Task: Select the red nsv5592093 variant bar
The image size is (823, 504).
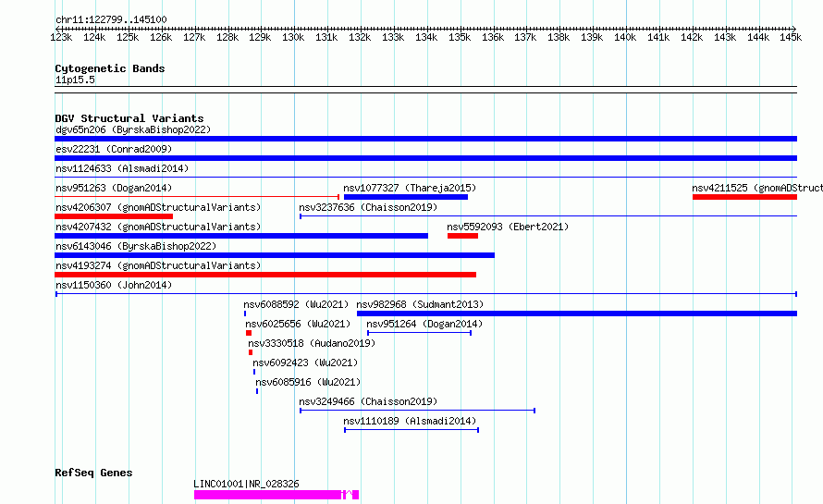Action: [x=462, y=236]
